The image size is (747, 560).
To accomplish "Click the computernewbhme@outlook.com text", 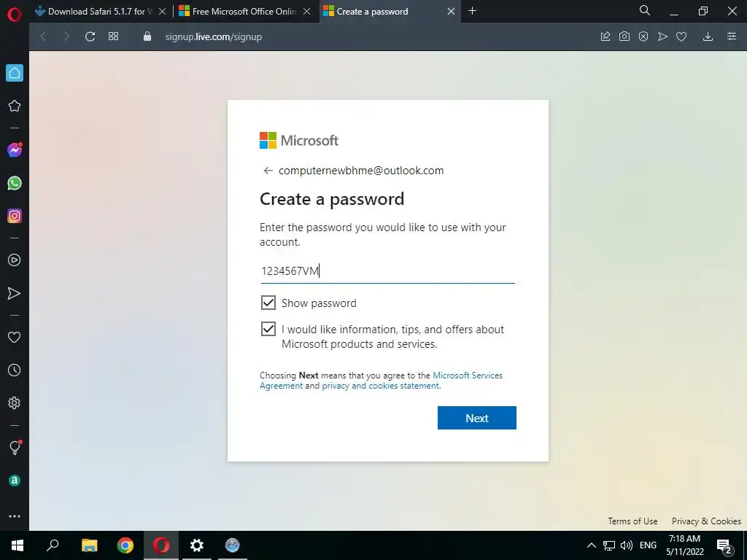I will 361,171.
